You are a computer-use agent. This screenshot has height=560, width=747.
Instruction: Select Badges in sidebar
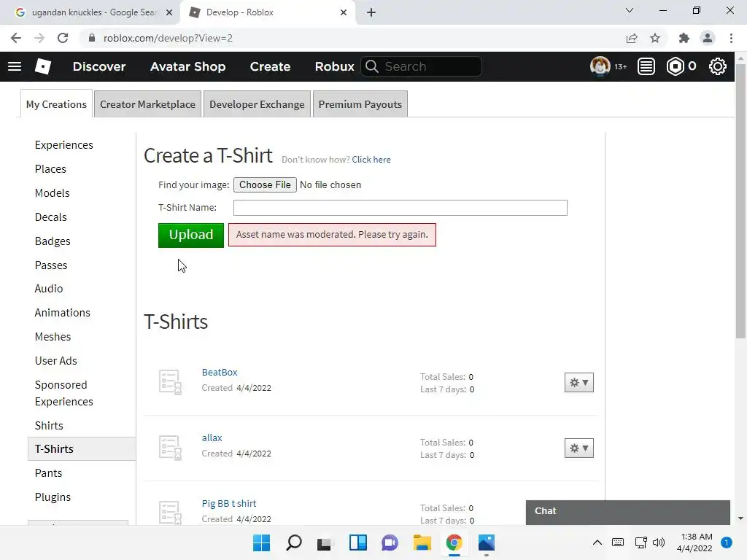click(x=53, y=241)
